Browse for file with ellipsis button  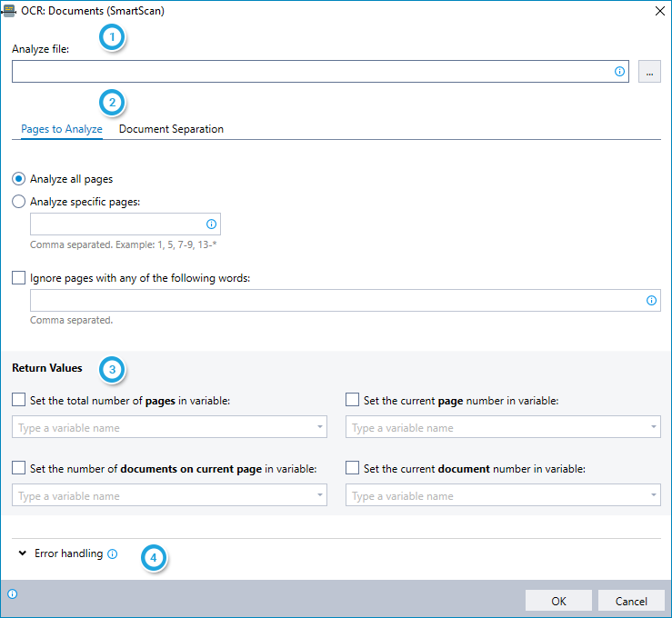pos(649,72)
